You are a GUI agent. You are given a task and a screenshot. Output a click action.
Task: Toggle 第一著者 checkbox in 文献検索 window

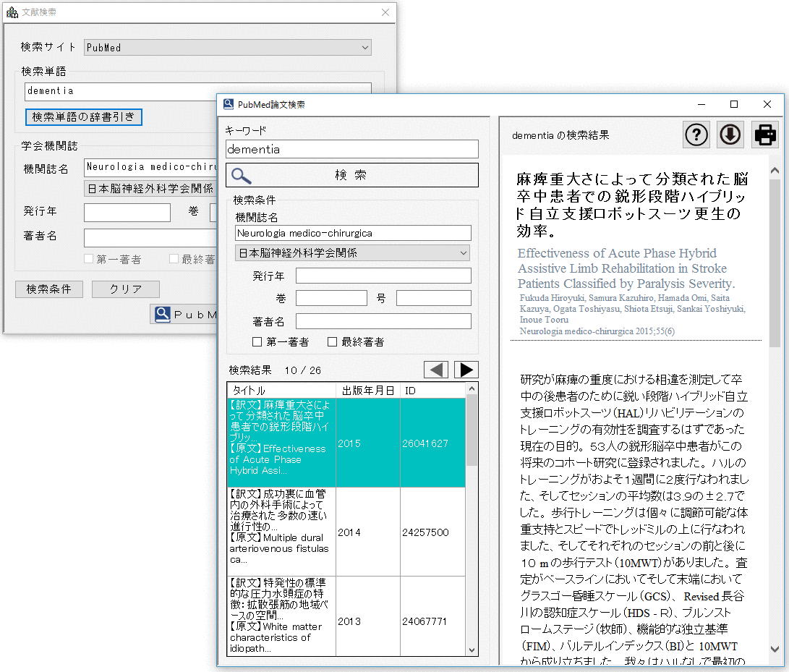(x=88, y=259)
